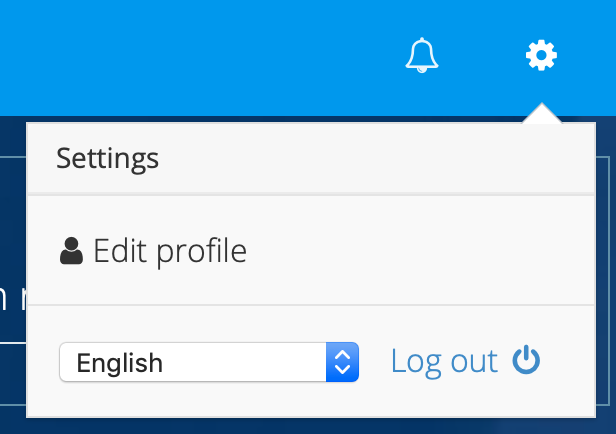Screen dimensions: 616x434
Task: Open the English language dropdown
Action: click(x=209, y=362)
